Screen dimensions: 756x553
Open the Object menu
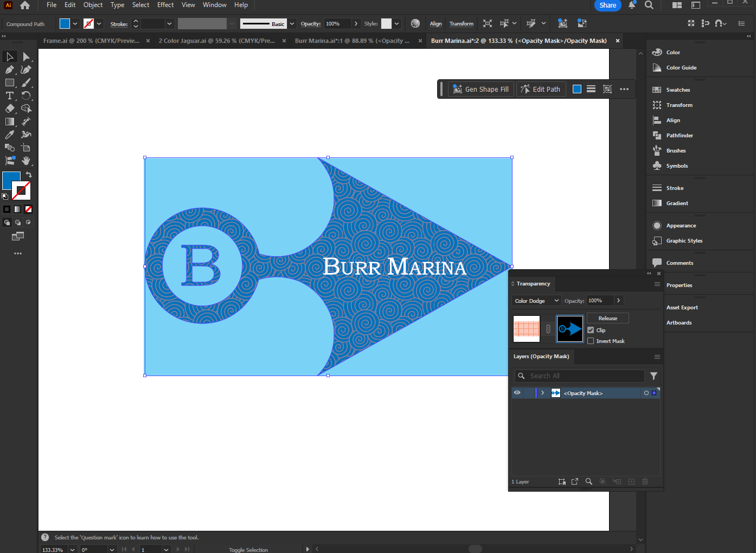pos(93,5)
